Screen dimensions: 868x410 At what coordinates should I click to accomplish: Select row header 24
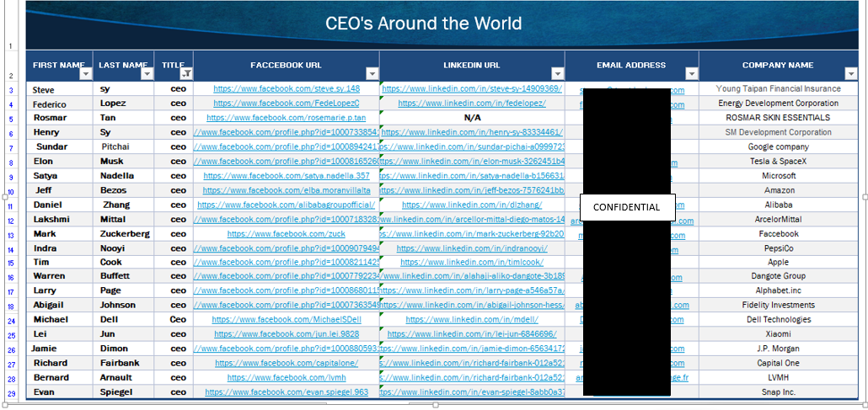pos(11,321)
